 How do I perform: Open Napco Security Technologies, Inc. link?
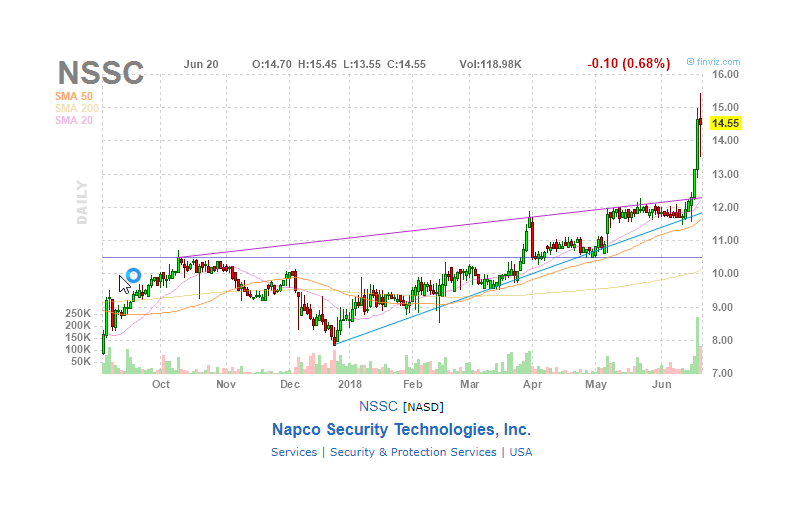coord(402,430)
